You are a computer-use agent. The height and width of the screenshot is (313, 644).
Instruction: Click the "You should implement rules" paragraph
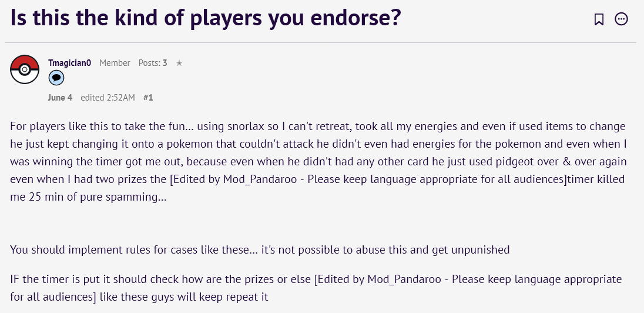point(260,249)
